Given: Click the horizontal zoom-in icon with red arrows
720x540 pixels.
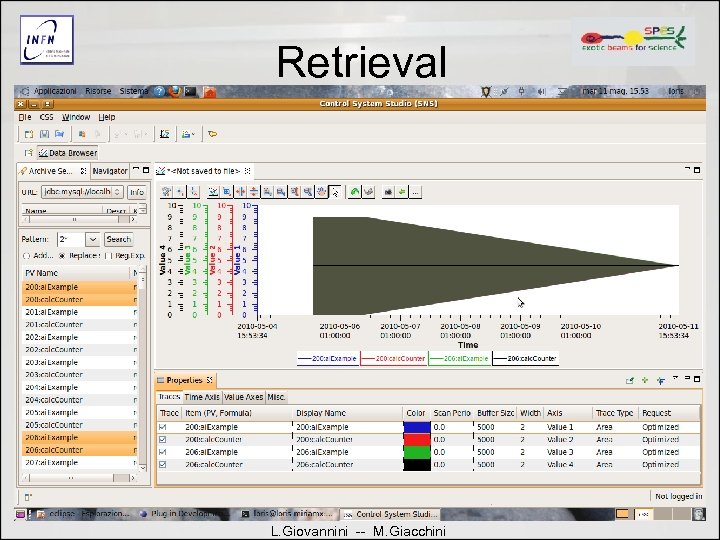Looking at the screenshot, I should click(240, 192).
